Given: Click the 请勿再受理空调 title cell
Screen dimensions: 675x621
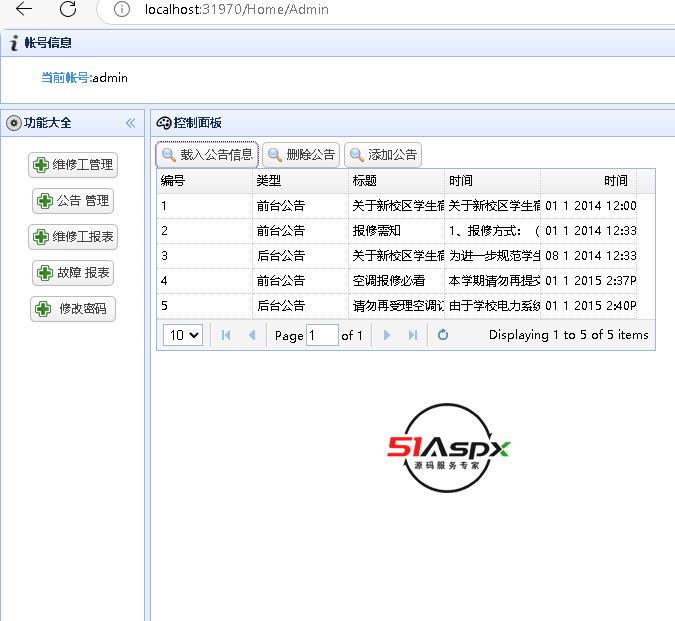Looking at the screenshot, I should click(x=396, y=306).
